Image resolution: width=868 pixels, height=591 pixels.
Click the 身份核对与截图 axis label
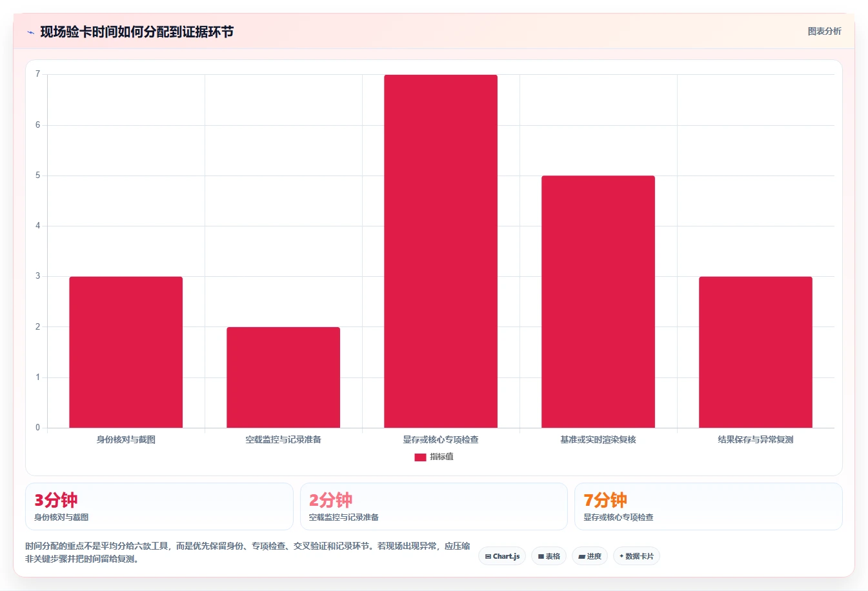click(x=126, y=439)
